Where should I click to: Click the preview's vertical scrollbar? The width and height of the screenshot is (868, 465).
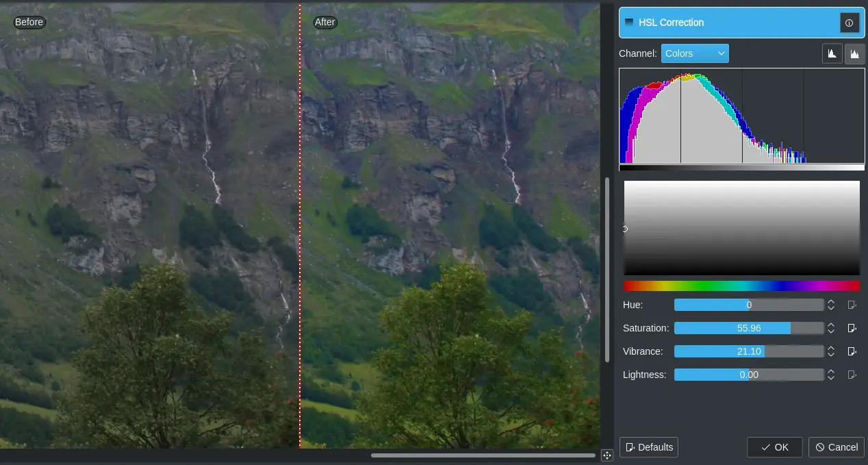[x=607, y=270]
